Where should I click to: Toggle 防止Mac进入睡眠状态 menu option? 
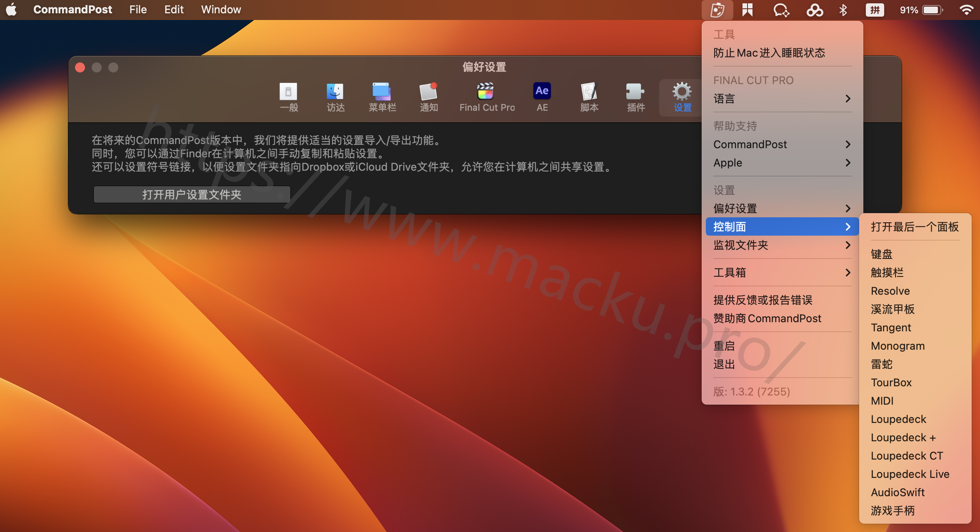[x=782, y=53]
